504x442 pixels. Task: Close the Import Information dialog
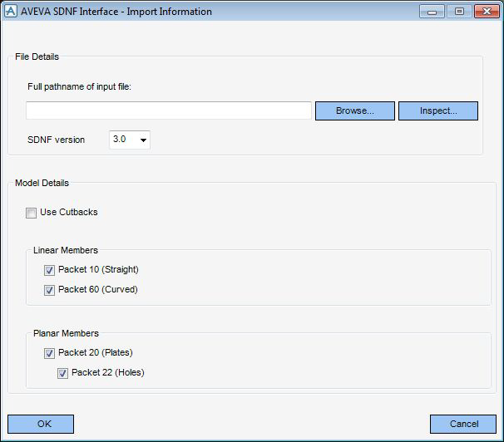[487, 12]
